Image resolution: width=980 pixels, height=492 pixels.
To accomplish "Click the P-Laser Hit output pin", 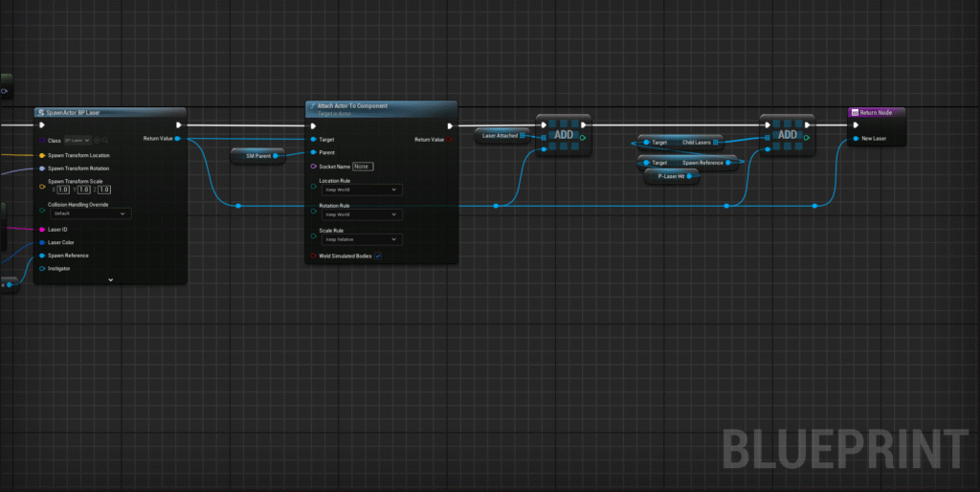I will 689,177.
